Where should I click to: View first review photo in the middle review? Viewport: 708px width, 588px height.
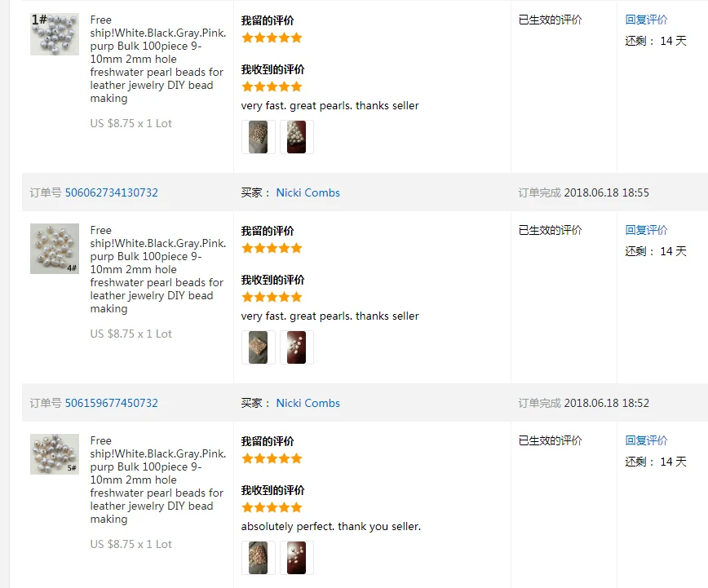[259, 347]
